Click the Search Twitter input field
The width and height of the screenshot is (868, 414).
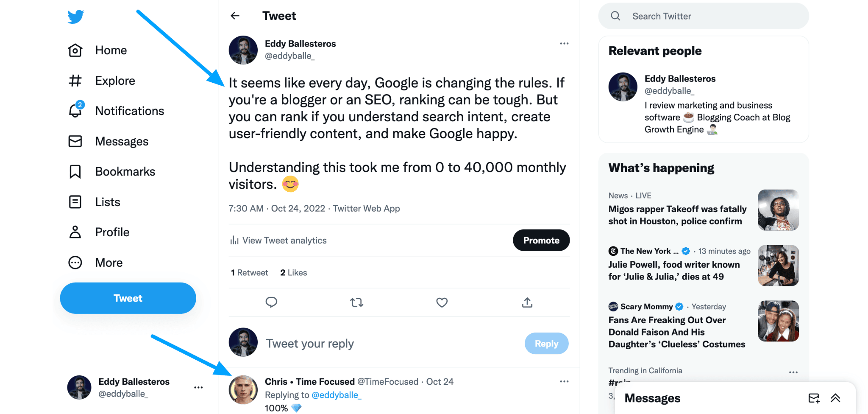tap(704, 16)
